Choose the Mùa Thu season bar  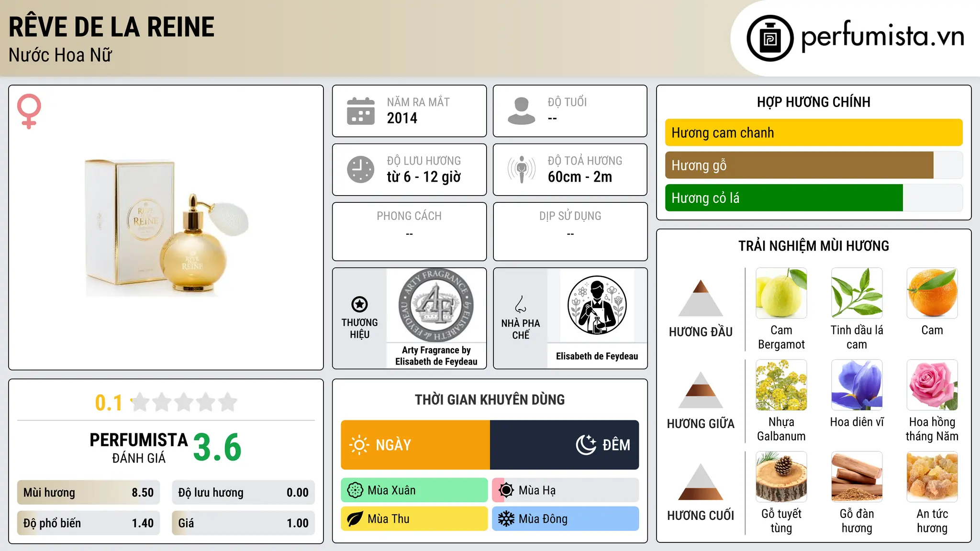click(x=414, y=519)
